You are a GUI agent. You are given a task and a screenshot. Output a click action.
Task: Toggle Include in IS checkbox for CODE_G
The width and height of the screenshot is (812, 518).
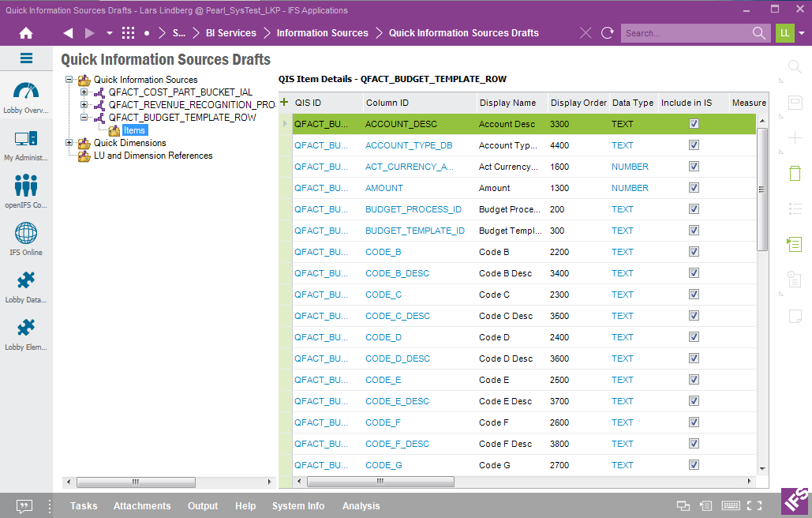[x=694, y=465]
